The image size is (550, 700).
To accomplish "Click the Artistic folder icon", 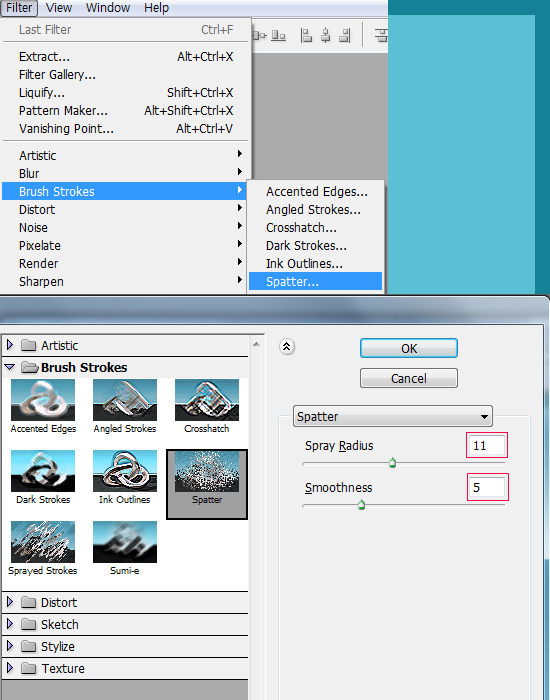I will (29, 345).
